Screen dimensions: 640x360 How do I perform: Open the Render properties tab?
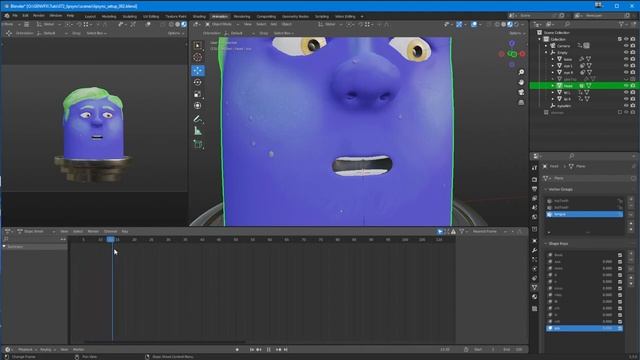coord(535,180)
